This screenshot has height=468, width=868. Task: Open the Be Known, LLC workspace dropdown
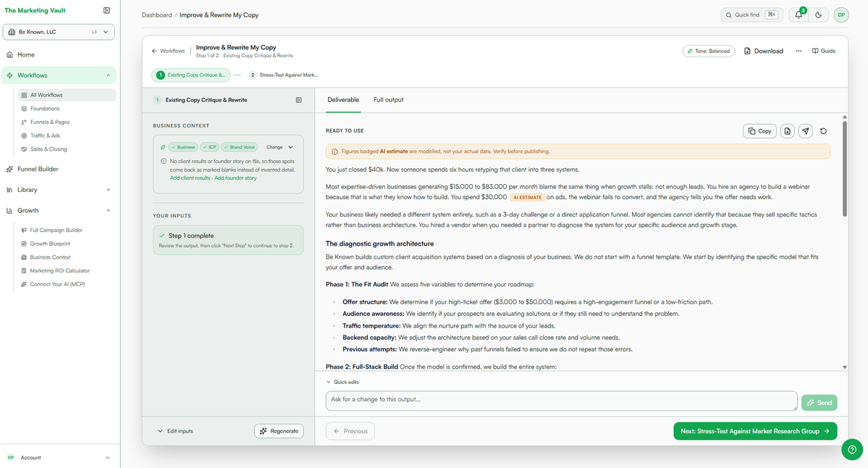point(59,32)
